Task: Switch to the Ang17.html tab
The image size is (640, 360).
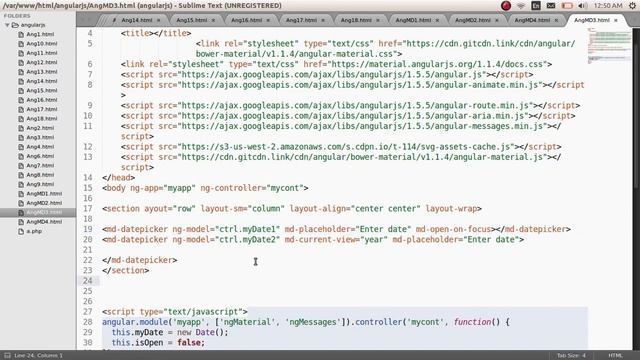Action: [x=301, y=20]
